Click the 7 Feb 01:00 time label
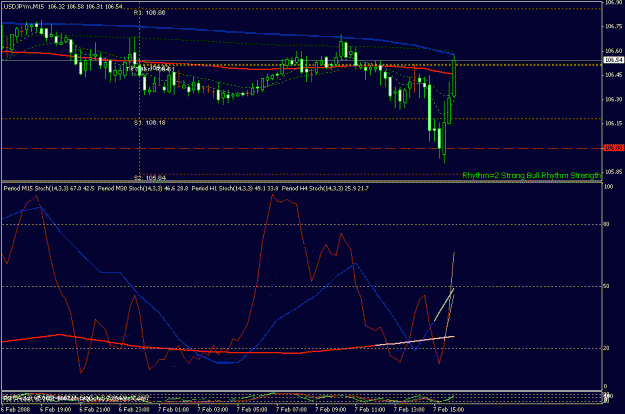 pos(173,410)
